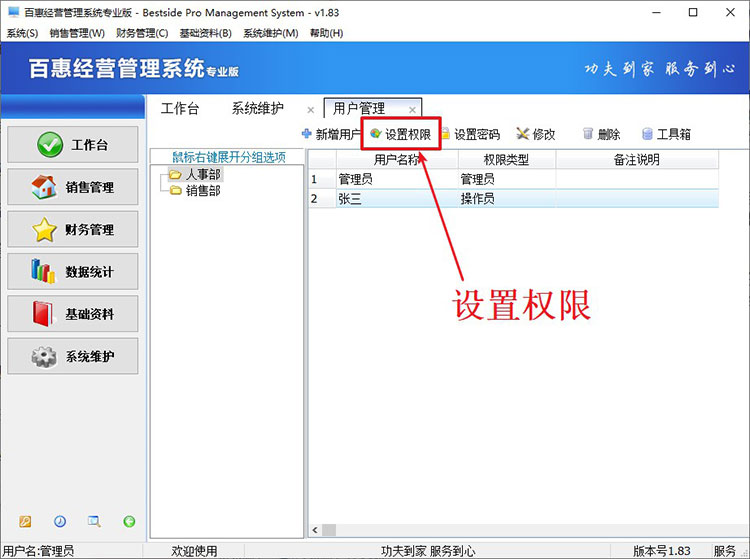Click row number 2 in user table
This screenshot has width=750, height=559.
[x=322, y=198]
